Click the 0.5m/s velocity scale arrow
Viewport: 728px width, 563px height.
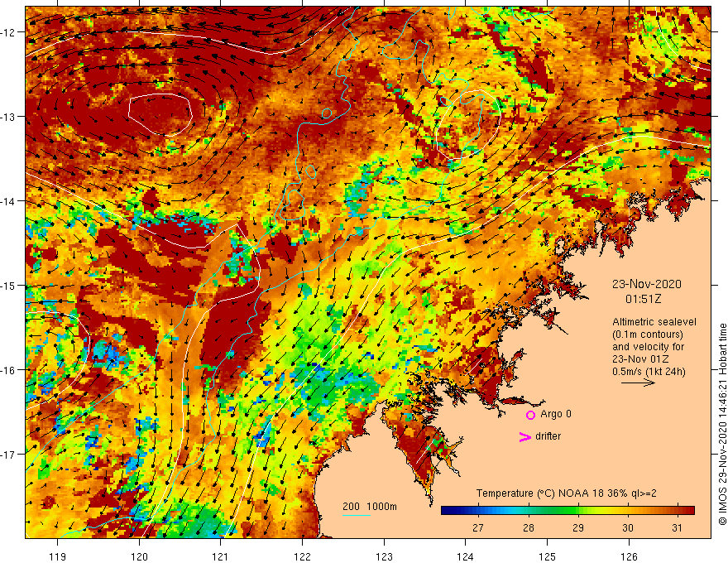coord(638,383)
